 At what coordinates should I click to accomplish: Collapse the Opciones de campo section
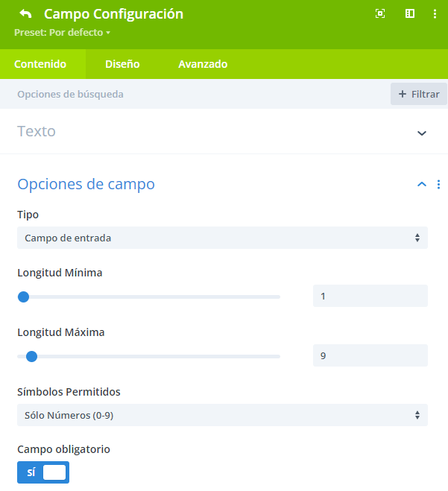[422, 184]
